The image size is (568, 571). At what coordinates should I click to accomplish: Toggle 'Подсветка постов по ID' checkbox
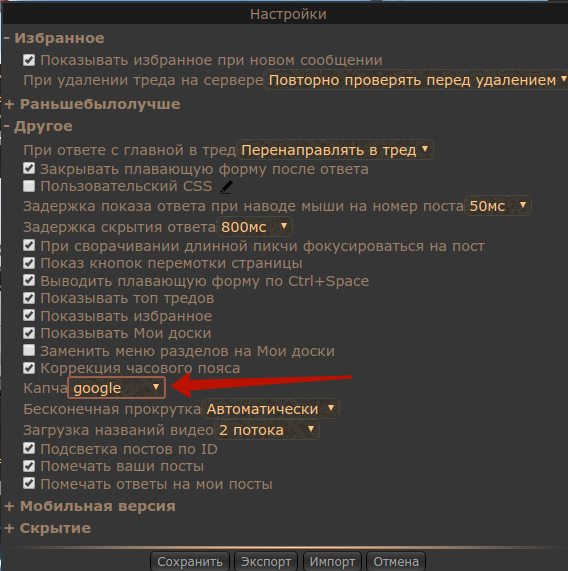point(29,448)
